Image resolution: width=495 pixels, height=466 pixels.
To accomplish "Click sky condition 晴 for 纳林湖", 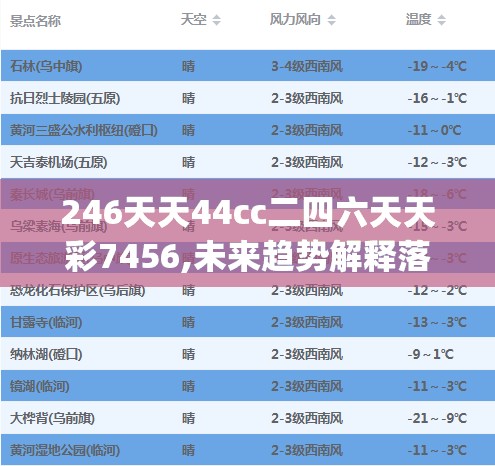I will pos(188,354).
